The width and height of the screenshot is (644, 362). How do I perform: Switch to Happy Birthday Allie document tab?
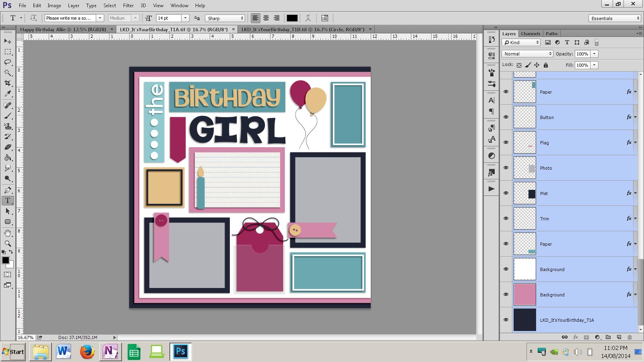click(x=63, y=29)
